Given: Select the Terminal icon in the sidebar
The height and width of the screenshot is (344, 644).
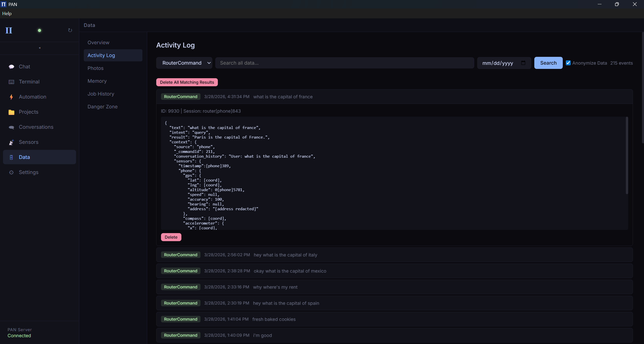Looking at the screenshot, I should click(12, 82).
